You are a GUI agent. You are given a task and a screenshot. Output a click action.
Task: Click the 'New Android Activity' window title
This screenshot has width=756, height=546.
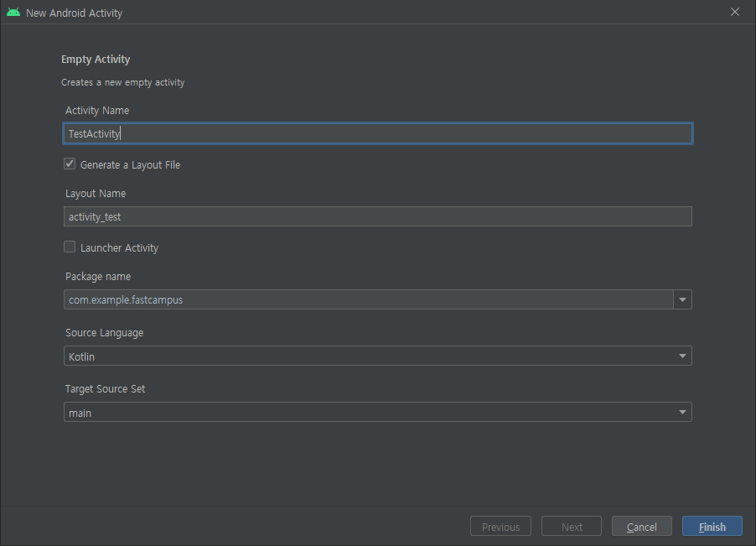pyautogui.click(x=75, y=13)
